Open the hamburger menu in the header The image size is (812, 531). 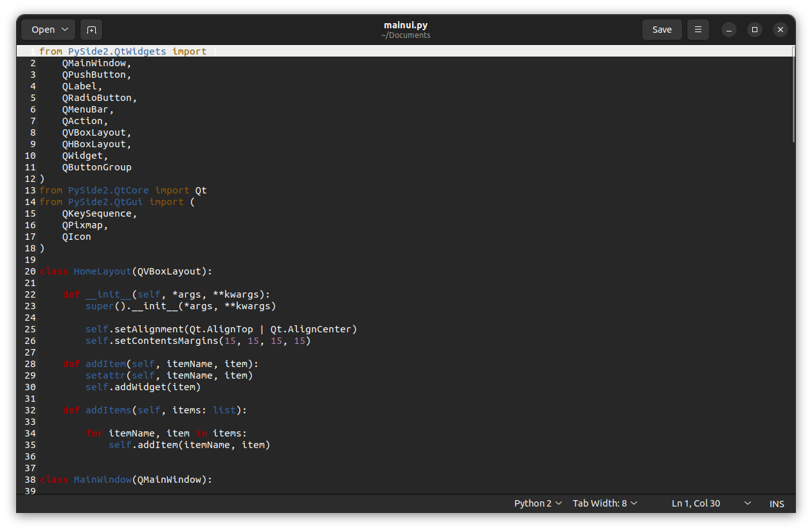coord(698,30)
